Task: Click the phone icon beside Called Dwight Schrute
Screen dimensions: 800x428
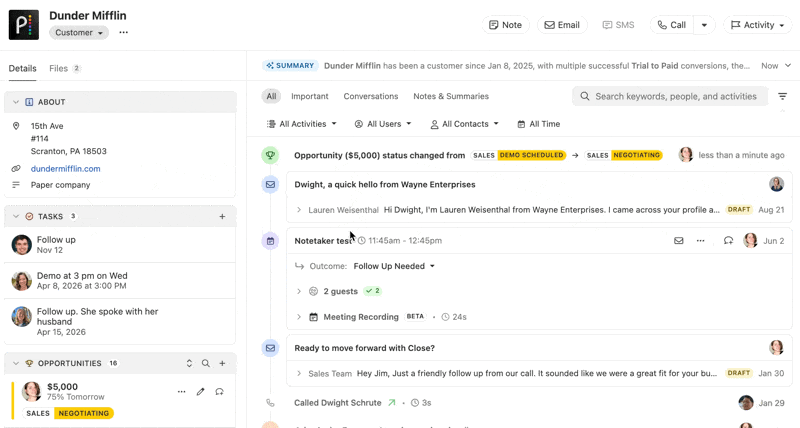Action: point(270,403)
